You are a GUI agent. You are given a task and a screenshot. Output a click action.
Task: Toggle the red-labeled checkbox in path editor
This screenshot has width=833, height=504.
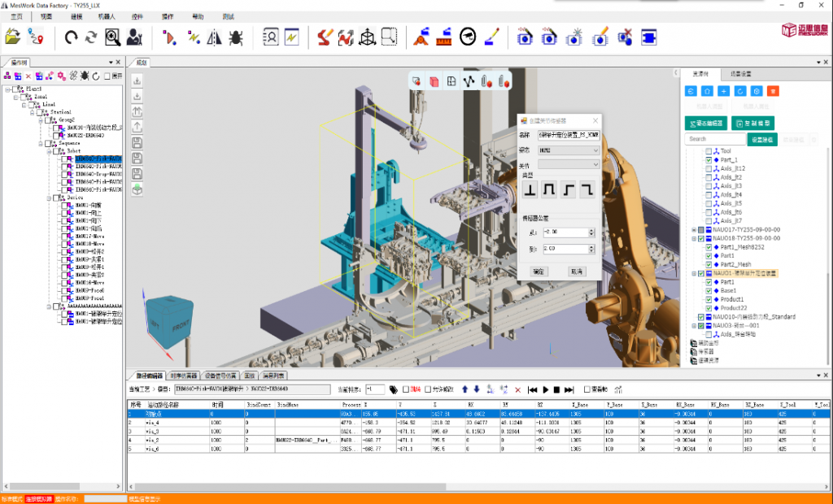pos(406,390)
